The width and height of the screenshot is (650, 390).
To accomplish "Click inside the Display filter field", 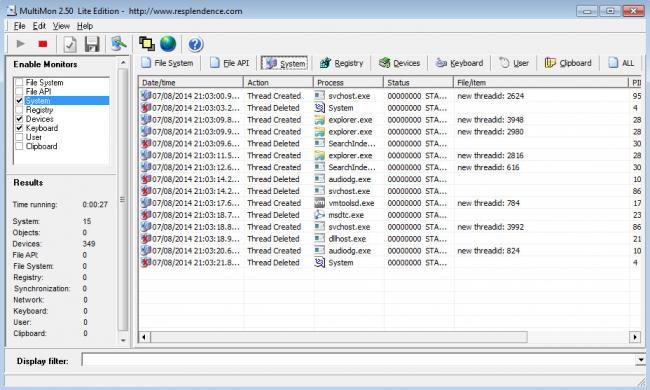I will click(x=359, y=360).
